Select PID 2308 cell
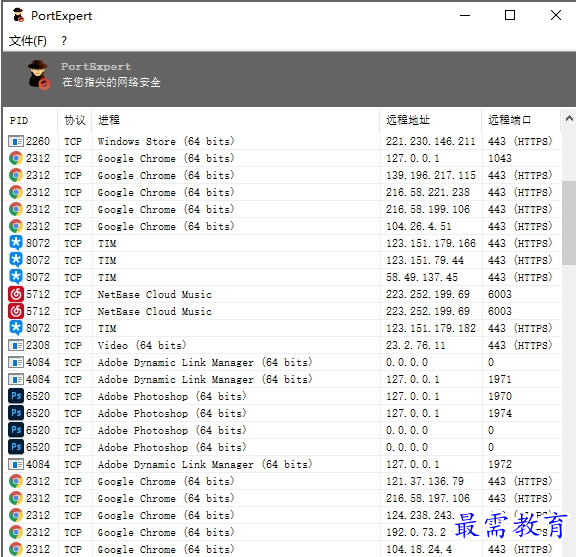The height and width of the screenshot is (557, 576). (38, 345)
